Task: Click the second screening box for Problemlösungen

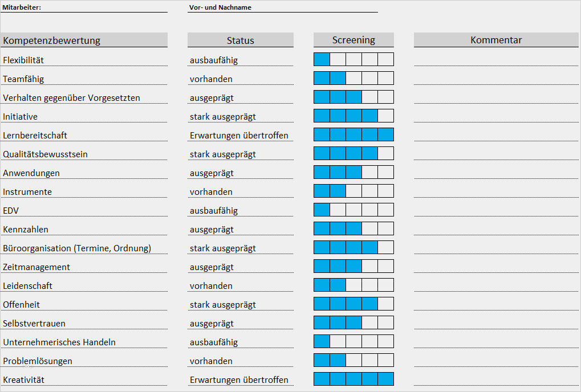Action: click(338, 361)
